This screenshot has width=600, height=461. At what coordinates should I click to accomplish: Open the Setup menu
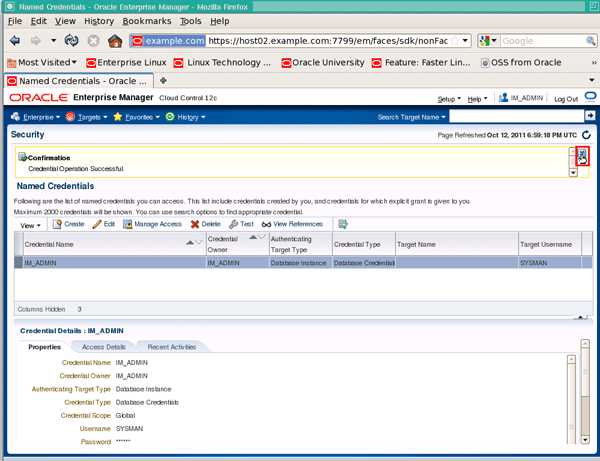click(449, 99)
